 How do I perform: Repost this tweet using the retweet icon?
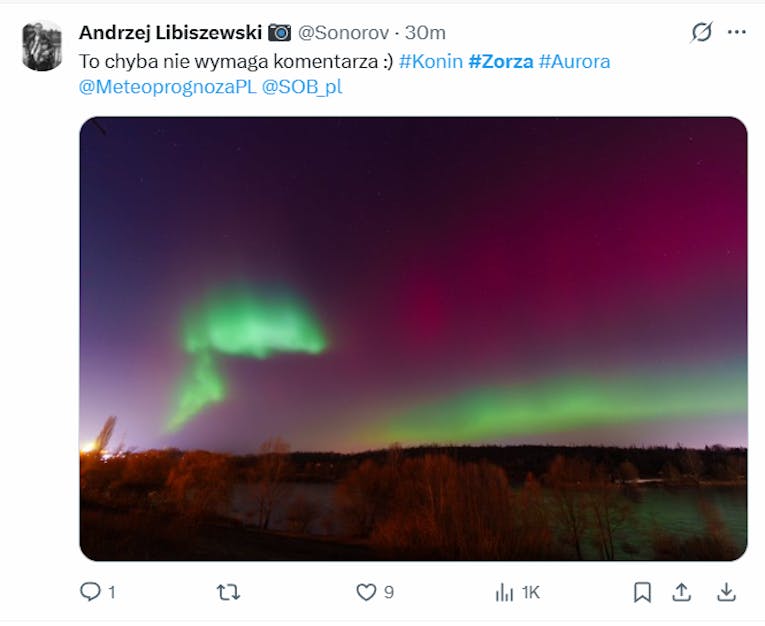228,592
